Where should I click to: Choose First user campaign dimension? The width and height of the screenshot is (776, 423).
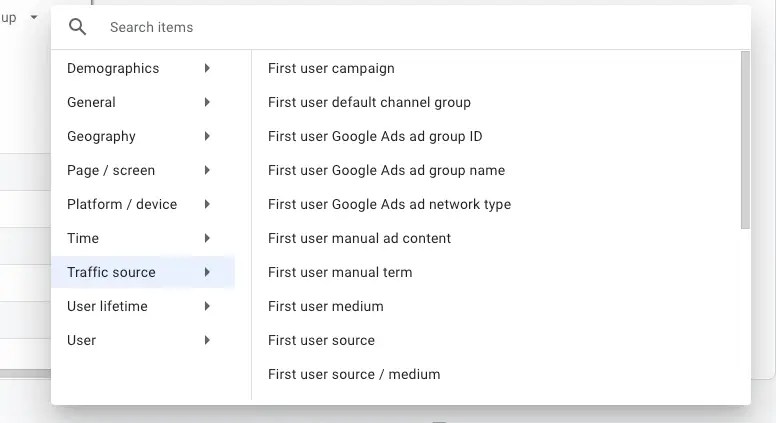click(331, 68)
